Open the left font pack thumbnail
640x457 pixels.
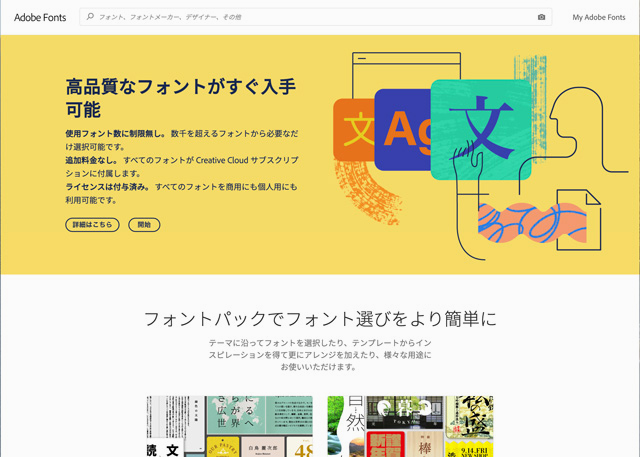tap(230, 426)
